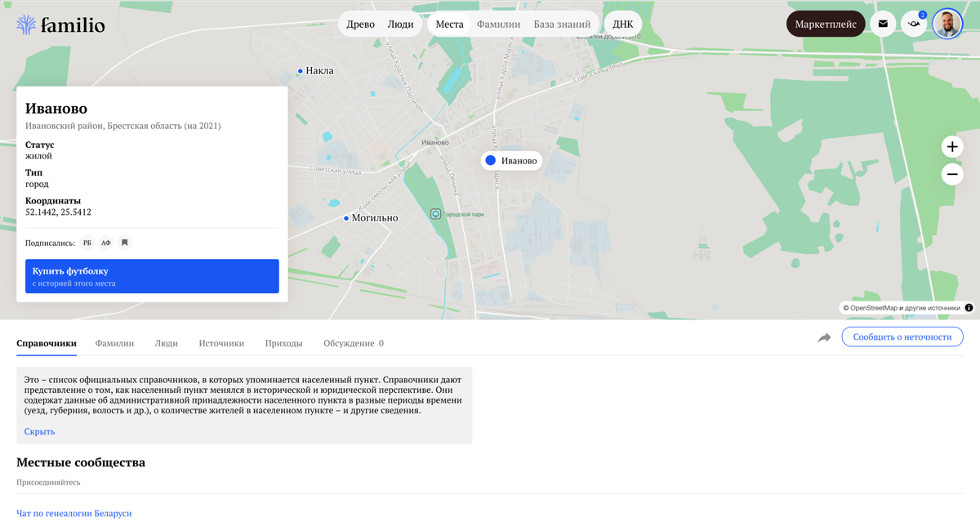The width and height of the screenshot is (980, 531).
Task: Open your profile avatar picture
Action: point(947,23)
